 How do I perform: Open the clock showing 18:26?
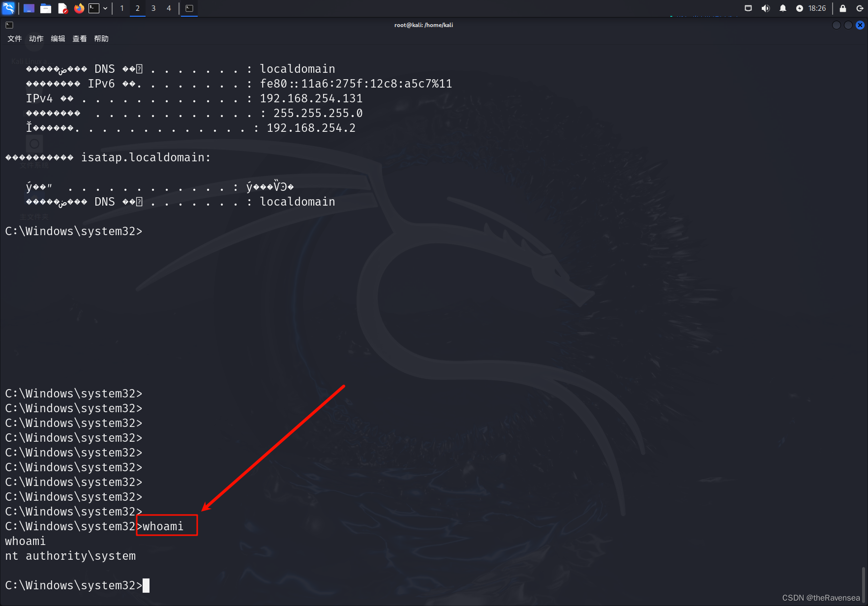point(817,8)
